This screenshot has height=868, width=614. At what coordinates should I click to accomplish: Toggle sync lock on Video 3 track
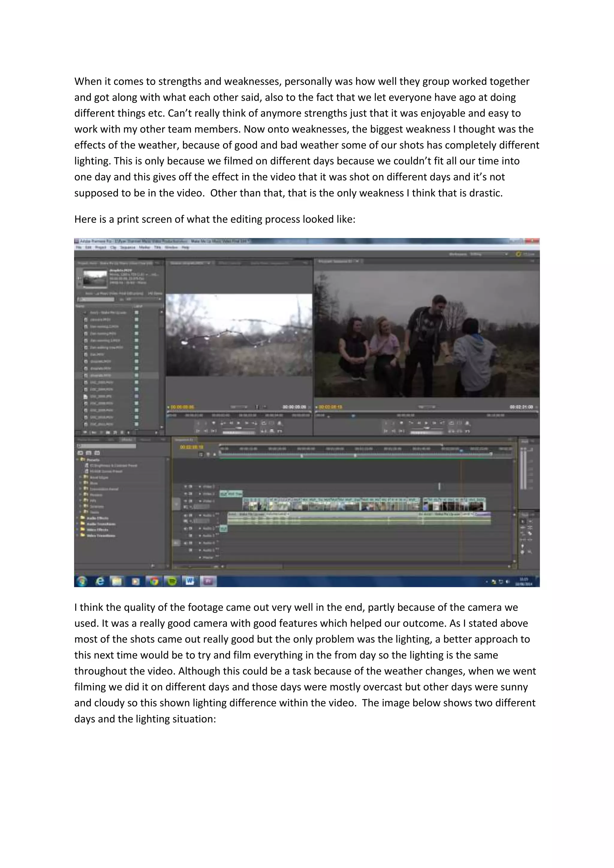[x=191, y=486]
